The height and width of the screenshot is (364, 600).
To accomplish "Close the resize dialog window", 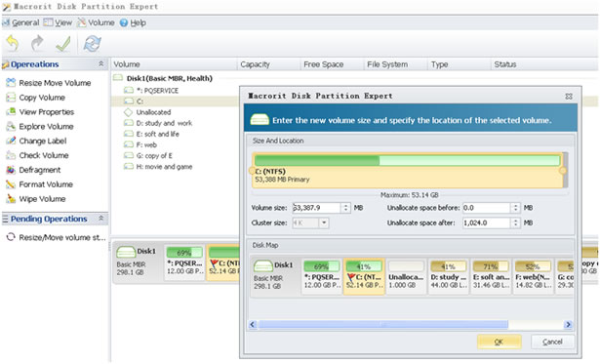I will [x=569, y=96].
